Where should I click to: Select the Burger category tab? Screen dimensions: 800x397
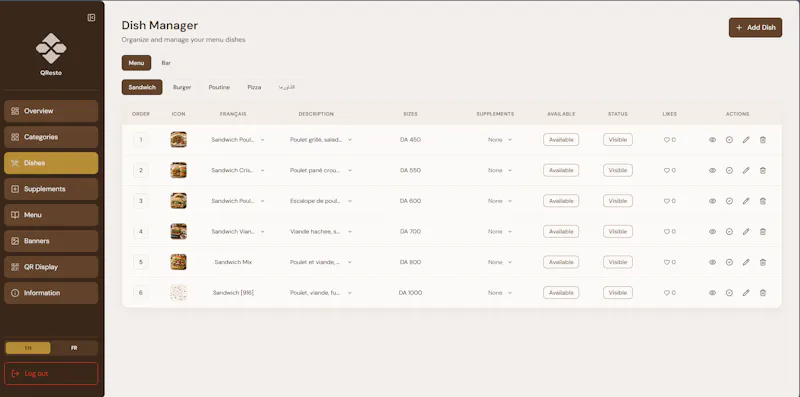coord(182,87)
